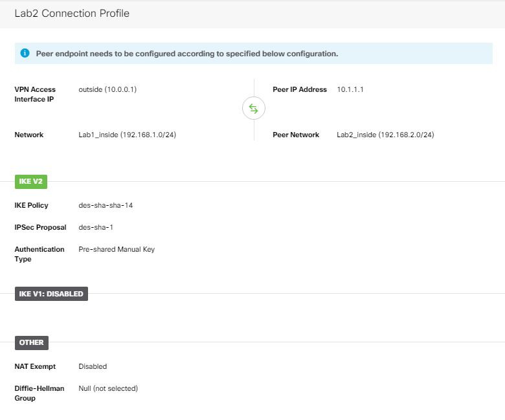Select the outside (10.0.0.1) value
Screen dimensions: 505x420
pyautogui.click(x=107, y=89)
